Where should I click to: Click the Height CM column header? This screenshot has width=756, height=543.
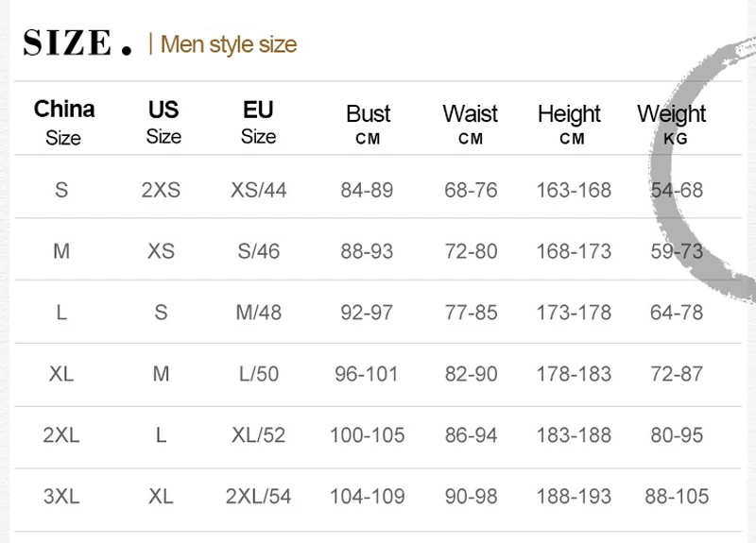[x=569, y=125]
